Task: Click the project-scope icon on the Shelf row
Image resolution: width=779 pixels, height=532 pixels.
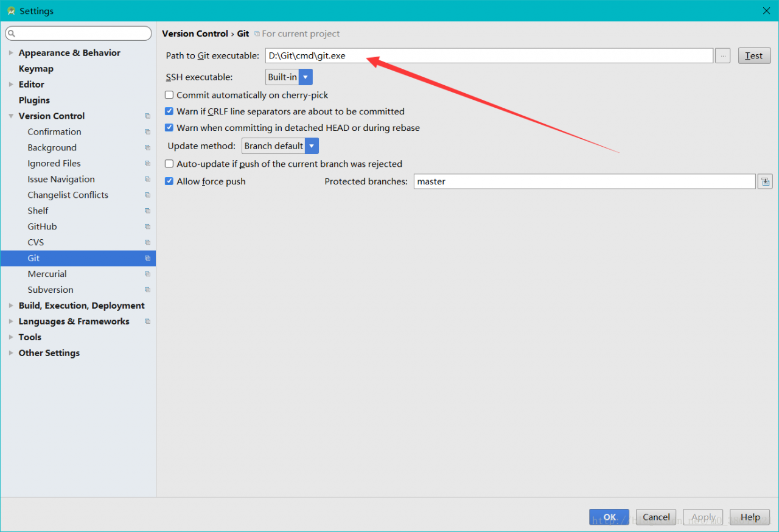Action: click(x=147, y=211)
